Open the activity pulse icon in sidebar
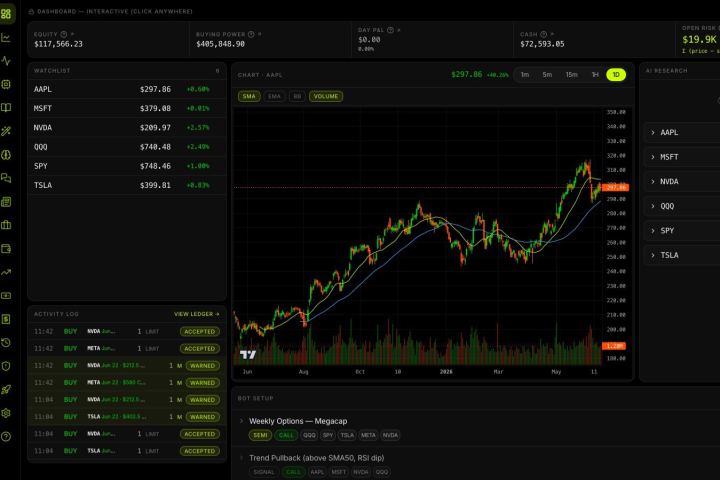720x480 pixels. tap(6, 61)
